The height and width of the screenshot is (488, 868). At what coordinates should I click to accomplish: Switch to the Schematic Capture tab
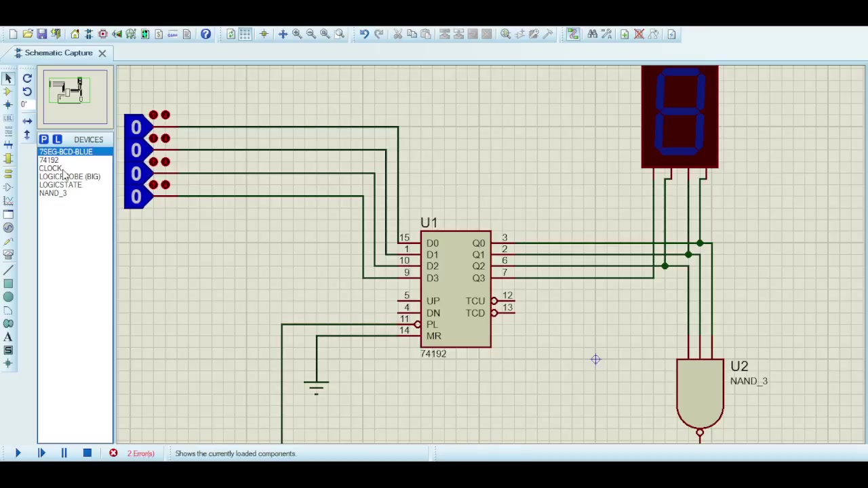[58, 53]
